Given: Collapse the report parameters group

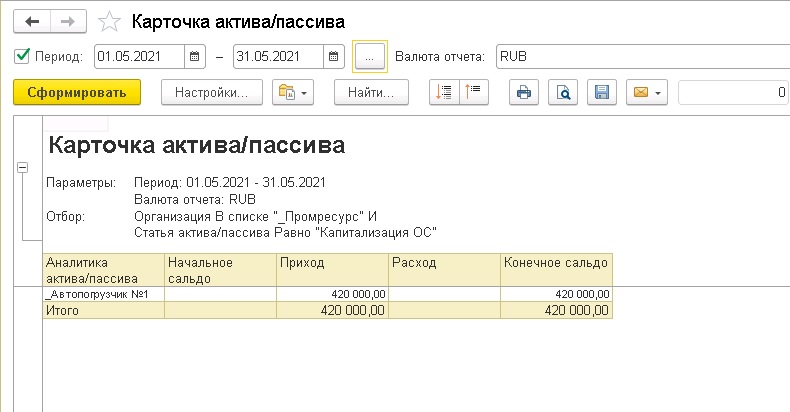Looking at the screenshot, I should point(23,168).
